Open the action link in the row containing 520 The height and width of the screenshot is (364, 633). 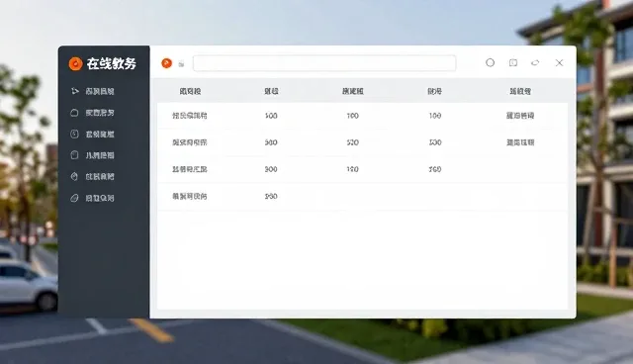pos(520,142)
